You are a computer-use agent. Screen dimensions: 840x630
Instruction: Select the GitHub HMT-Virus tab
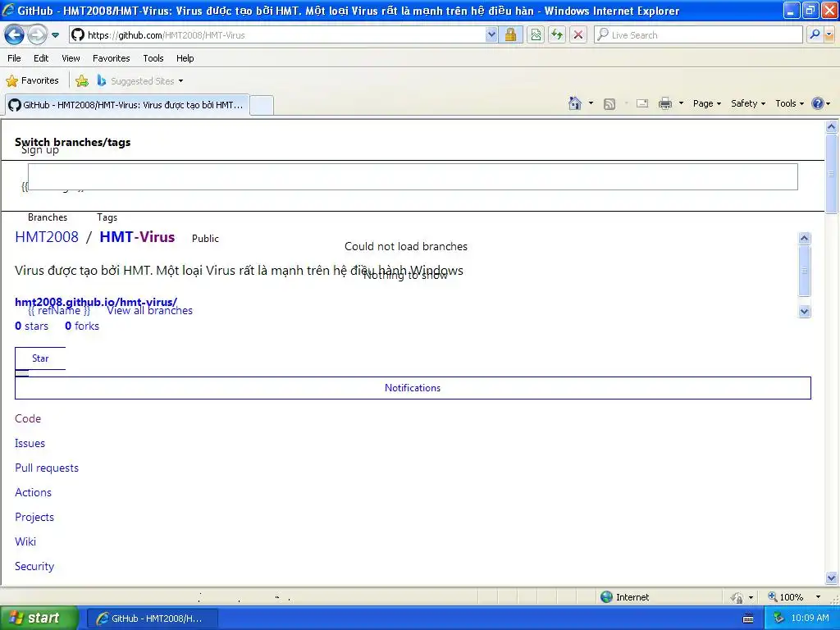pyautogui.click(x=127, y=105)
